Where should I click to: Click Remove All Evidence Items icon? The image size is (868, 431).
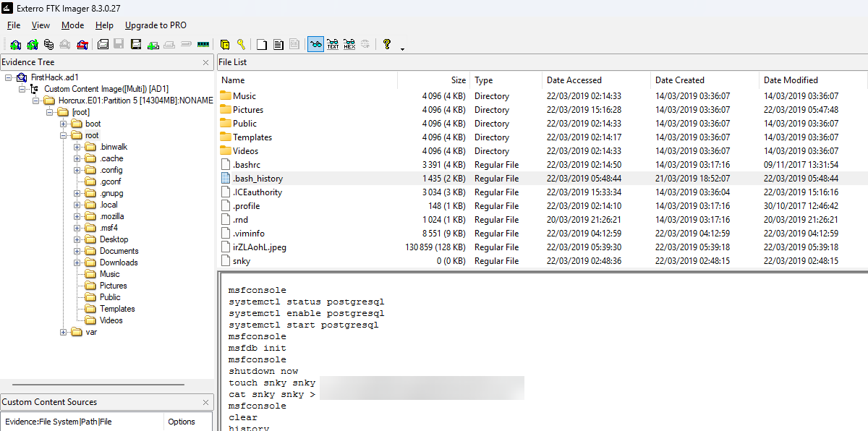[x=82, y=44]
